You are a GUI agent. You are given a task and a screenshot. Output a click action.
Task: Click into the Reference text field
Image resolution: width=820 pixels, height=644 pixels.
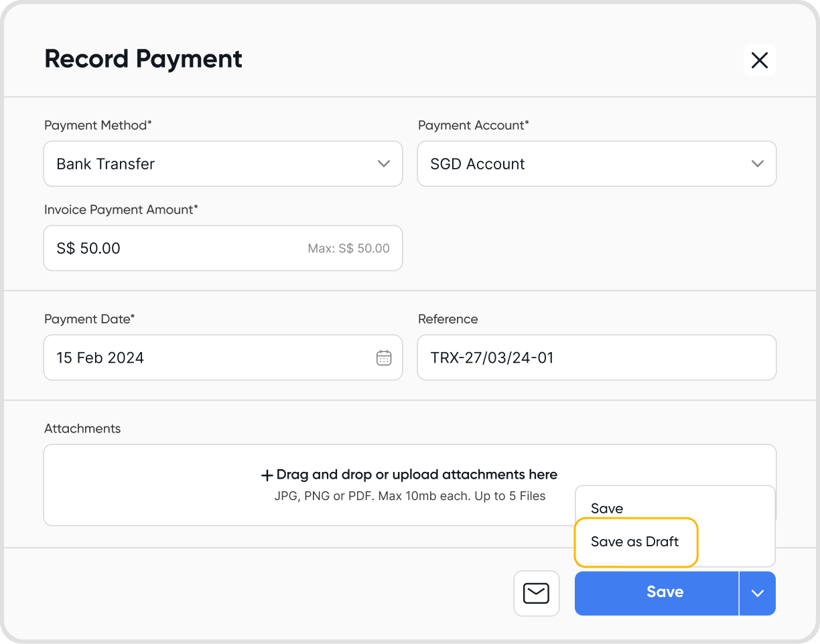coord(596,357)
